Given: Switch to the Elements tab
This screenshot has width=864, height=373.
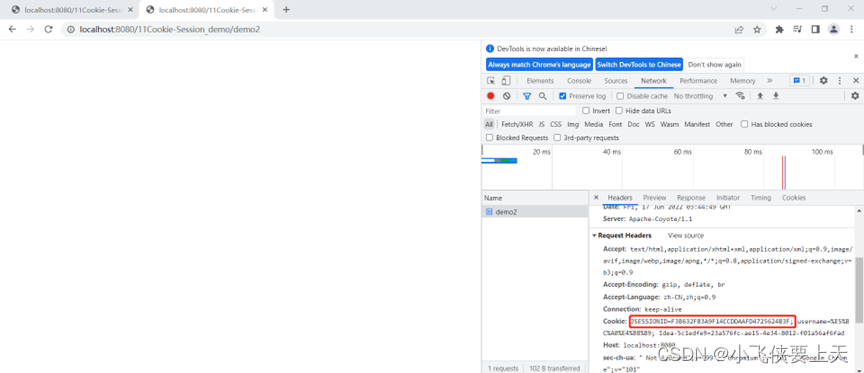Looking at the screenshot, I should (x=540, y=81).
